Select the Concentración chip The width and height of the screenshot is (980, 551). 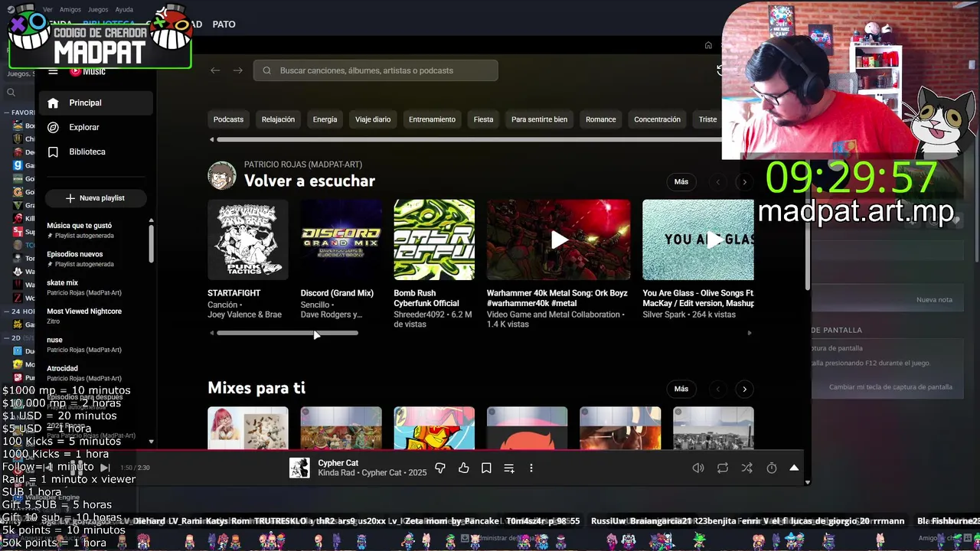coord(657,119)
